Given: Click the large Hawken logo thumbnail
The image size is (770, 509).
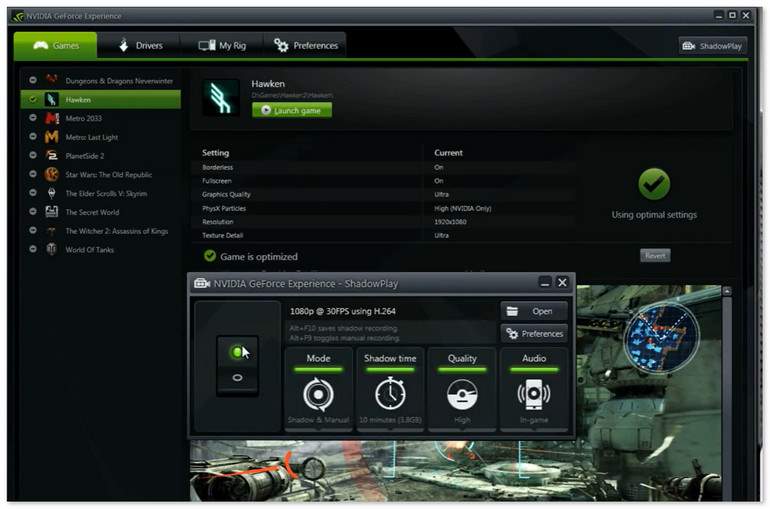Looking at the screenshot, I should point(221,98).
